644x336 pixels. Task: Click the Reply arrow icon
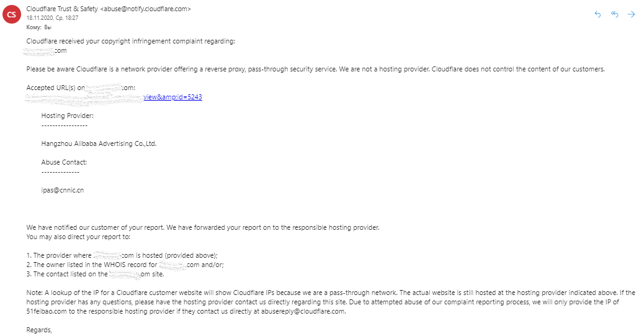[x=597, y=14]
